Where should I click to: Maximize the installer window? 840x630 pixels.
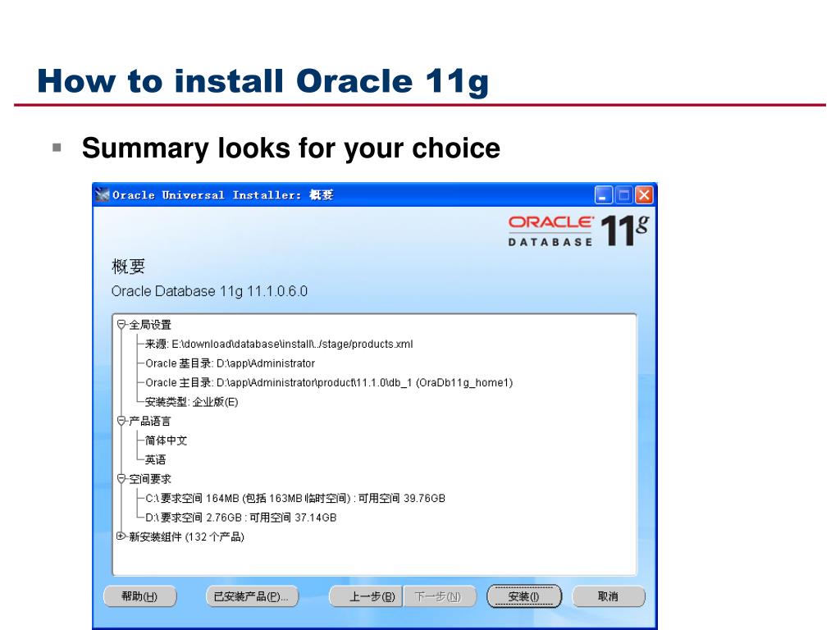(623, 195)
